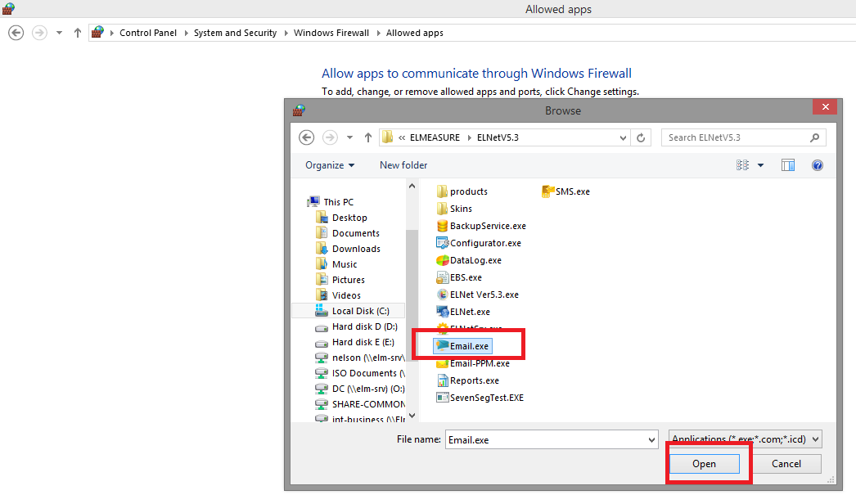Open the File name combo box dropdown
Image resolution: width=856 pixels, height=504 pixels.
(x=652, y=439)
